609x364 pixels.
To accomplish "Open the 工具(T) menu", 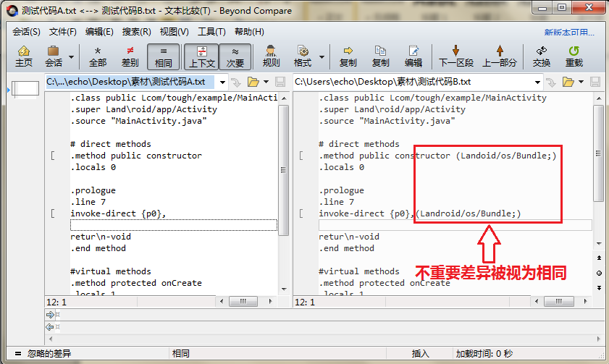I will 211,32.
